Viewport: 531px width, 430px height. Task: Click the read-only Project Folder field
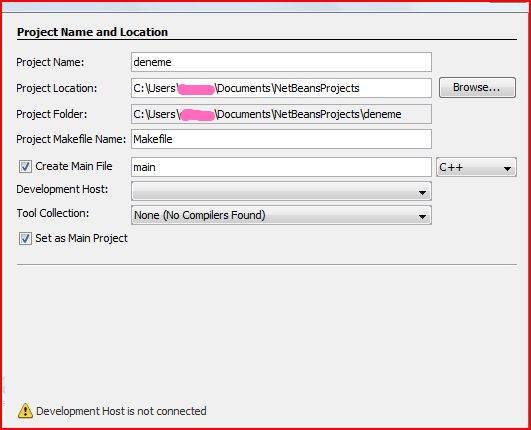[x=281, y=114]
